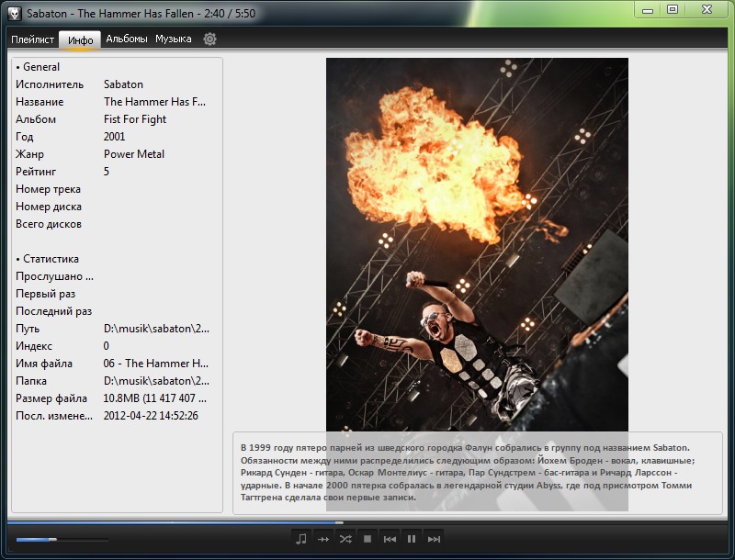Skip to the next track
735x560 pixels.
(434, 539)
